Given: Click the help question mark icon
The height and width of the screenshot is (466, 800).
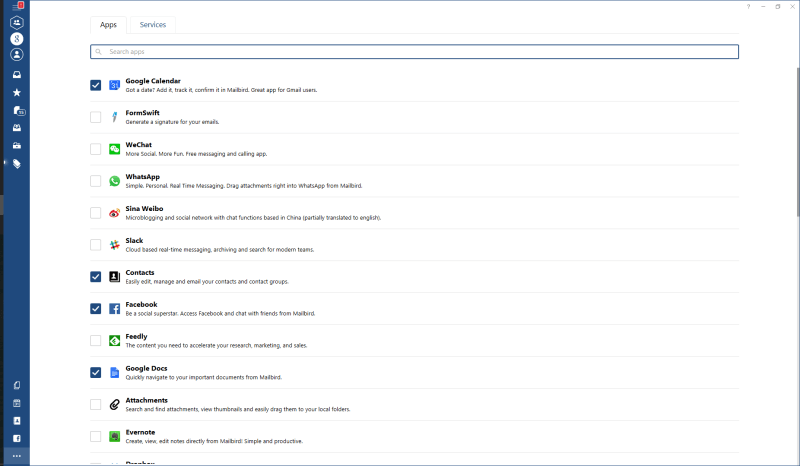Looking at the screenshot, I should coord(748,7).
